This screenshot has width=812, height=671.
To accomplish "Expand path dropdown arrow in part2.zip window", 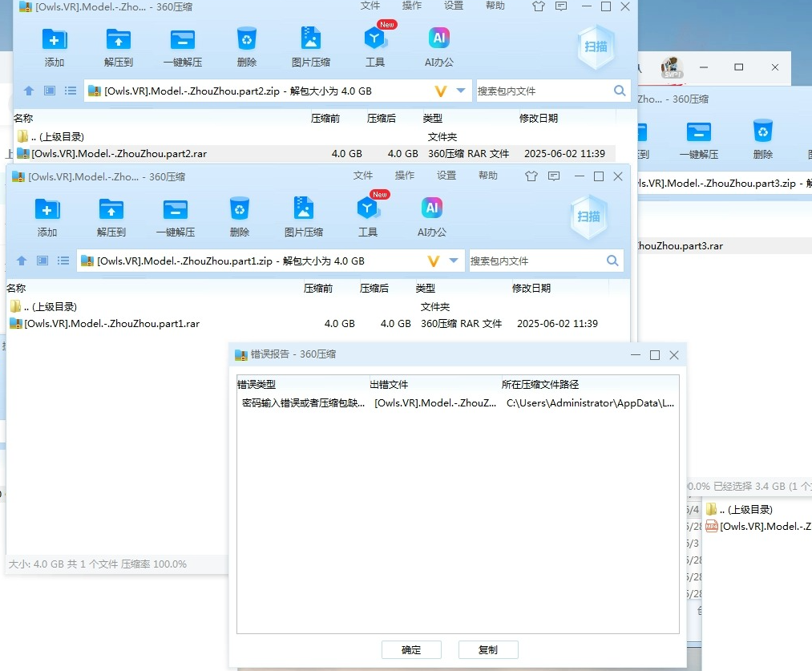I will 461,91.
